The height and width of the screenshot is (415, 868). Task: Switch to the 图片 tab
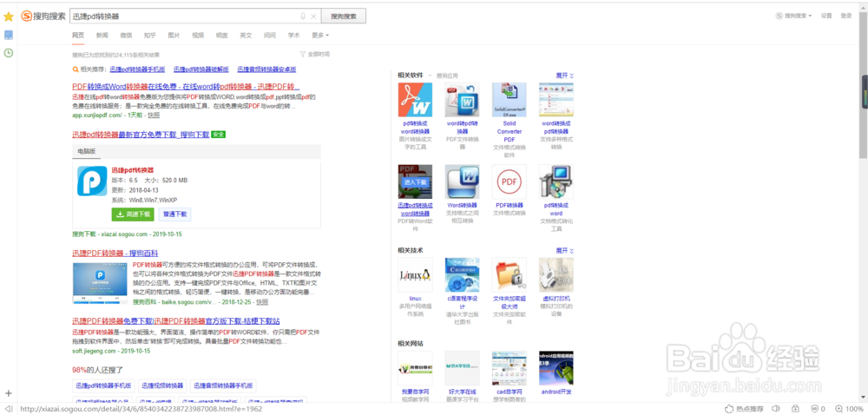pos(174,36)
